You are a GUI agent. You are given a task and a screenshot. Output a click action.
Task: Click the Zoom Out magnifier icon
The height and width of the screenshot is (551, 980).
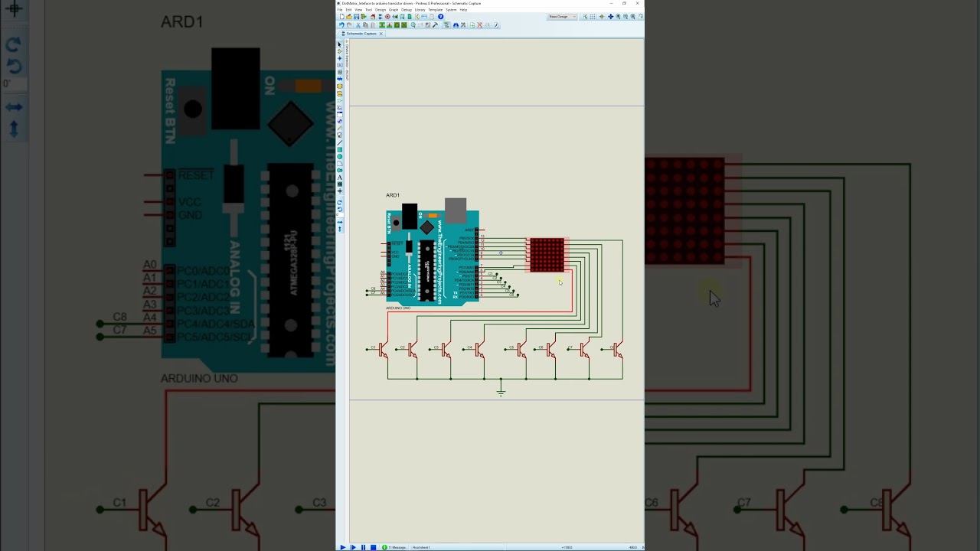626,16
